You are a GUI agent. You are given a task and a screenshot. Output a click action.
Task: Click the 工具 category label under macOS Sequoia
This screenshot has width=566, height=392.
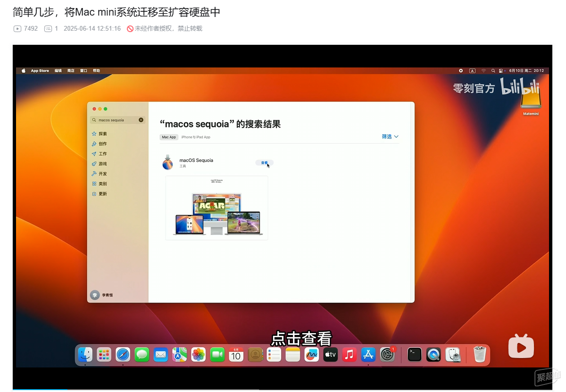[183, 167]
